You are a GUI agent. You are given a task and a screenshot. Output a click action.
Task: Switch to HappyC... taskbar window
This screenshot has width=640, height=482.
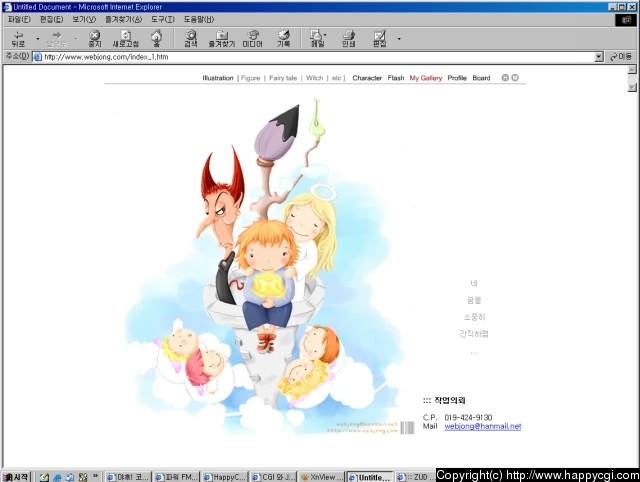click(225, 477)
